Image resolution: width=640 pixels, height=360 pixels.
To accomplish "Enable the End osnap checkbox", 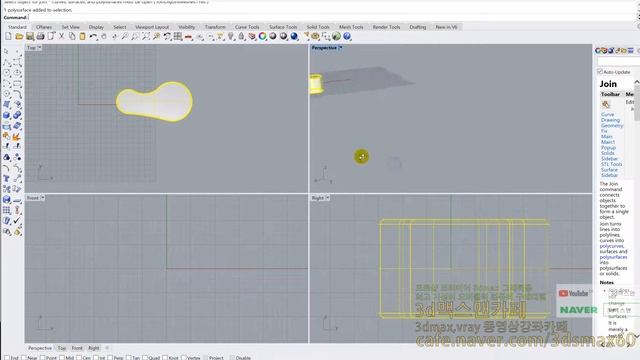I will (7, 358).
